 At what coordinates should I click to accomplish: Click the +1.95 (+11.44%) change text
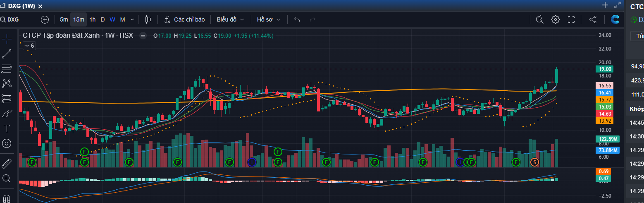pos(253,36)
